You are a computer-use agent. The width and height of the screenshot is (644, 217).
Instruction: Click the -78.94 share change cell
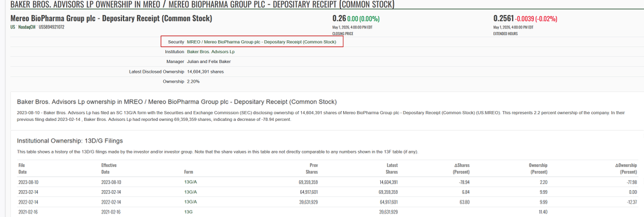click(x=464, y=182)
